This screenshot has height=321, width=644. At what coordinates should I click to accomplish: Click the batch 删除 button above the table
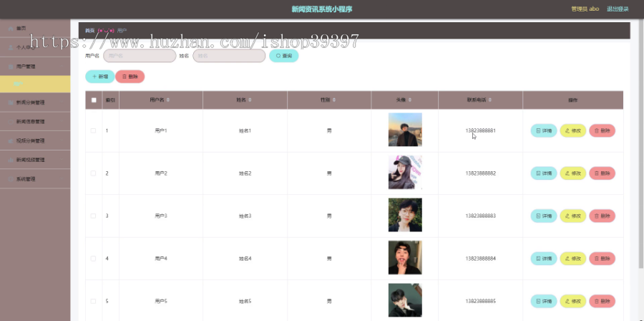(130, 77)
